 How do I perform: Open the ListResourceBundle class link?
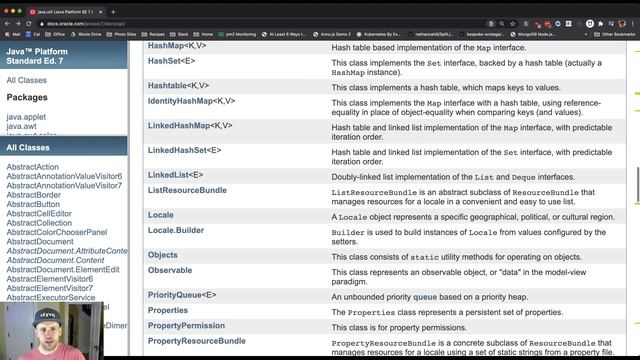coord(187,190)
